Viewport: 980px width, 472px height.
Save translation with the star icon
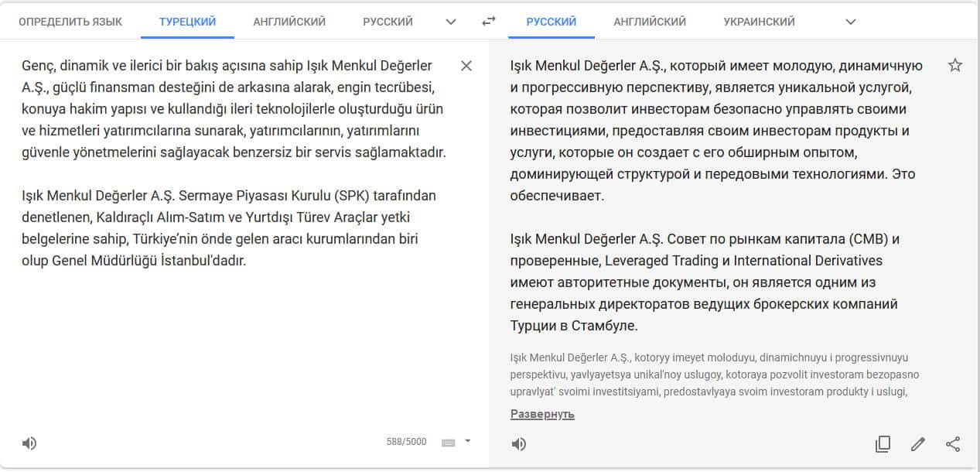point(955,66)
